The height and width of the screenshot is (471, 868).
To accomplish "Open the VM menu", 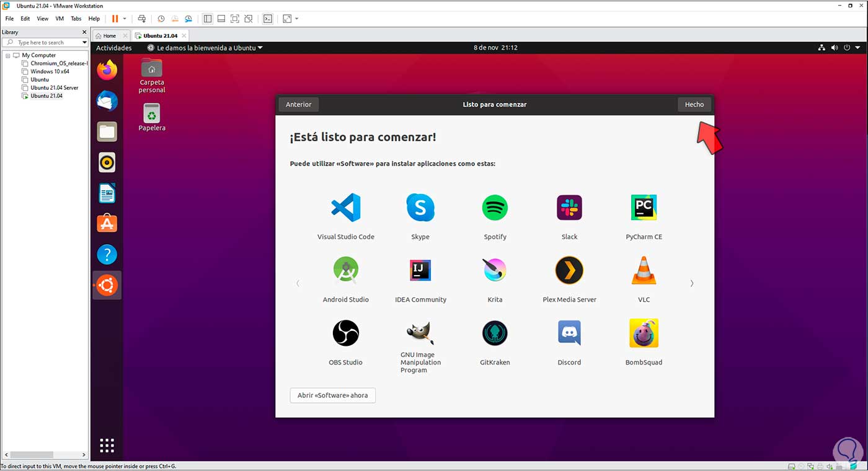I will 60,19.
